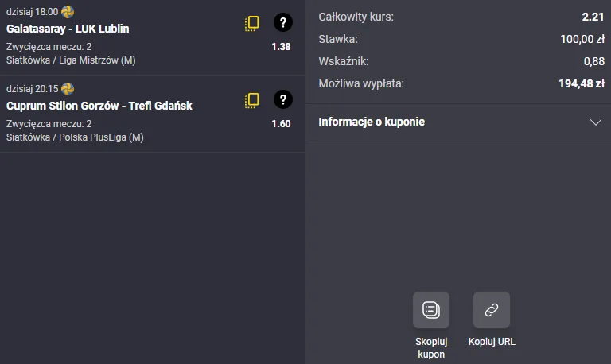Open the Informacje o kuponie section
The width and height of the screenshot is (611, 364).
[x=372, y=122]
